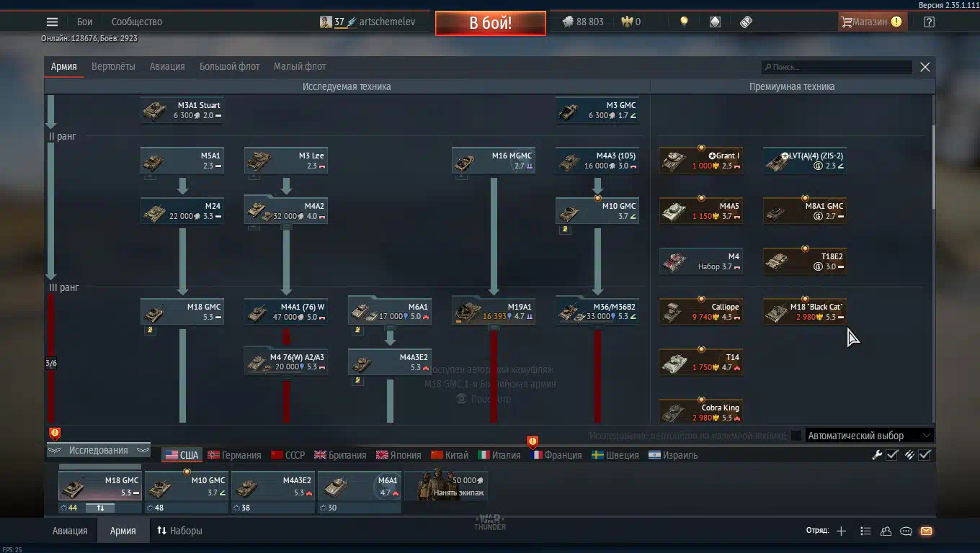Select the T18E2 premium vehicle
Image resolution: width=980 pixels, height=553 pixels.
click(805, 261)
